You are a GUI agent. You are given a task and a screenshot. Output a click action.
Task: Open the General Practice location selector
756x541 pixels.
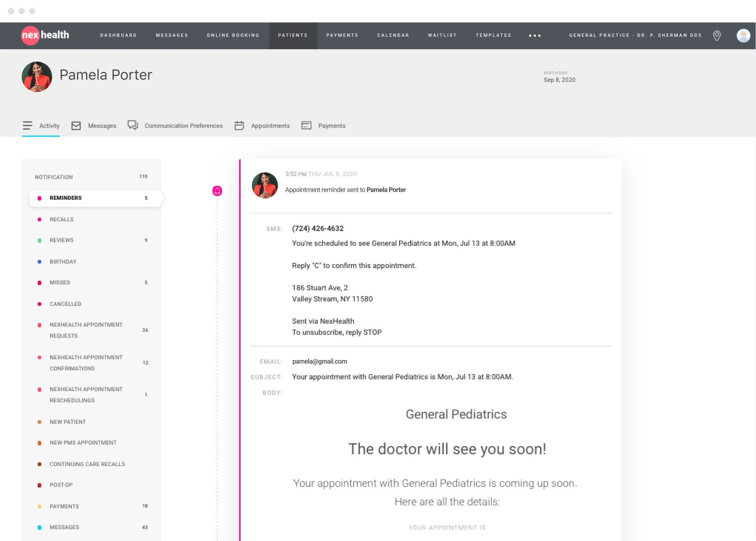[x=635, y=35]
